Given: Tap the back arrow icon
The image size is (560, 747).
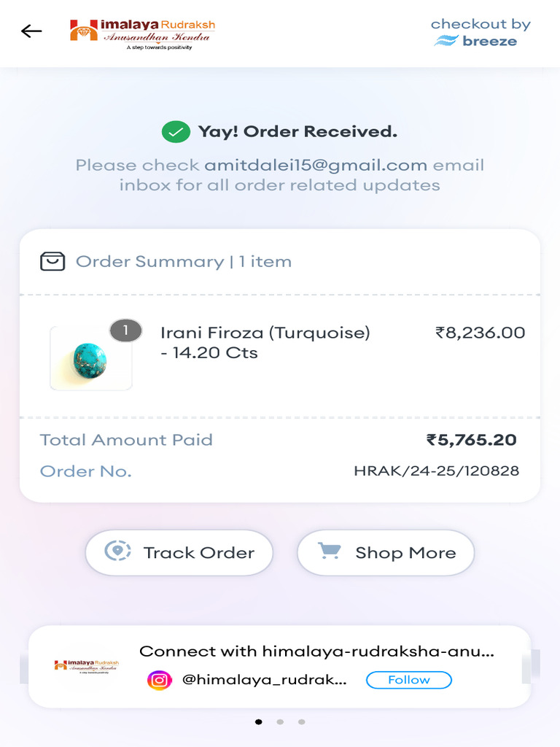Looking at the screenshot, I should coord(31,31).
